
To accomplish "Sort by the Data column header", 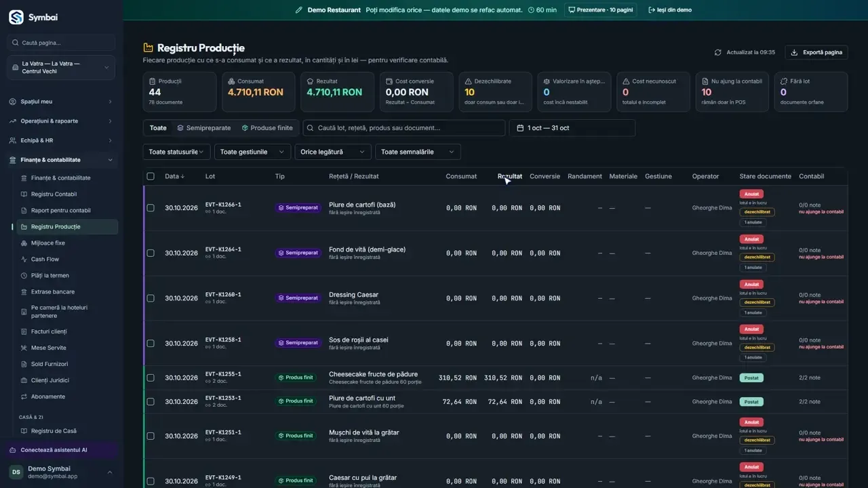I will pyautogui.click(x=174, y=176).
